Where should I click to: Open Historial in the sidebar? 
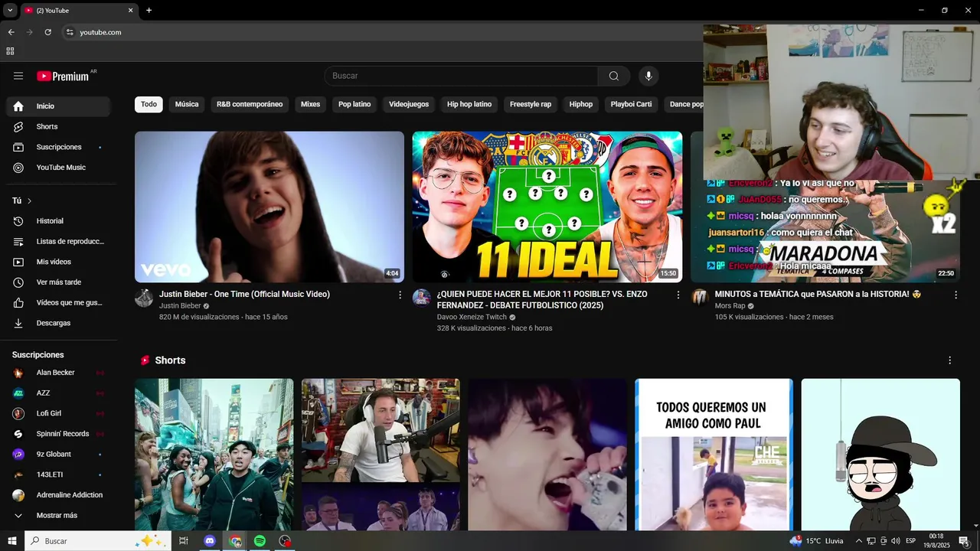58,221
